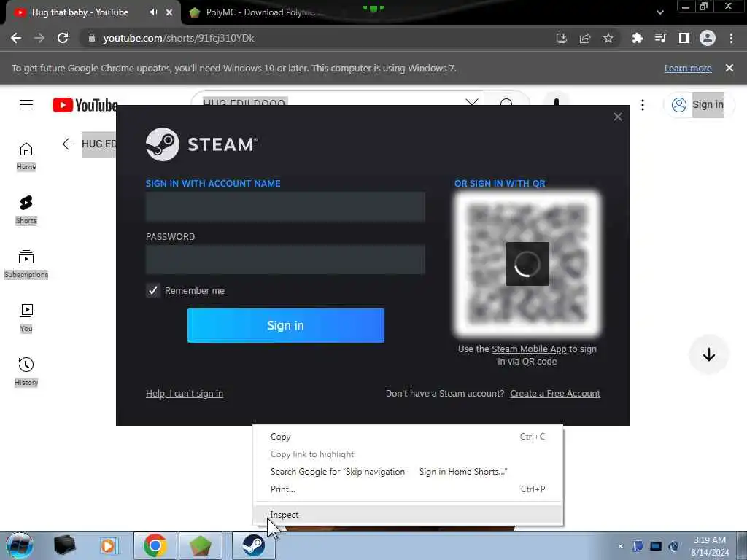The image size is (747, 560).
Task: Choose Print from the context menu
Action: pyautogui.click(x=408, y=489)
